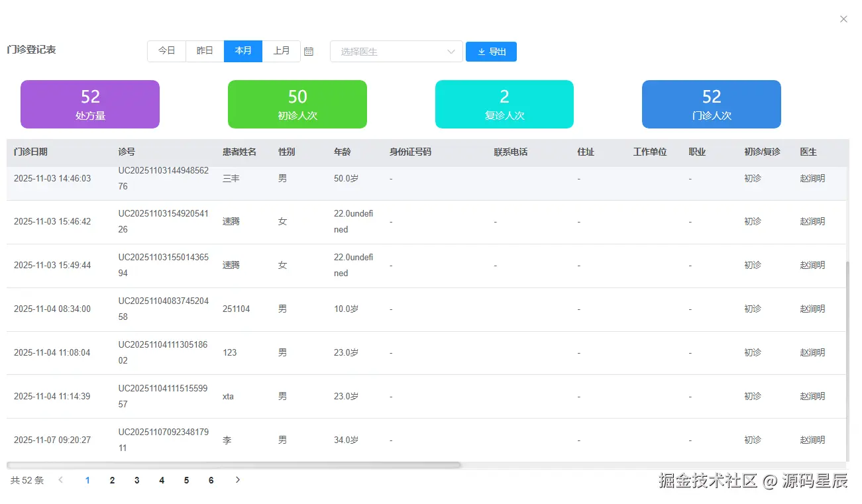
Task: Click patient name xta
Action: pos(228,396)
